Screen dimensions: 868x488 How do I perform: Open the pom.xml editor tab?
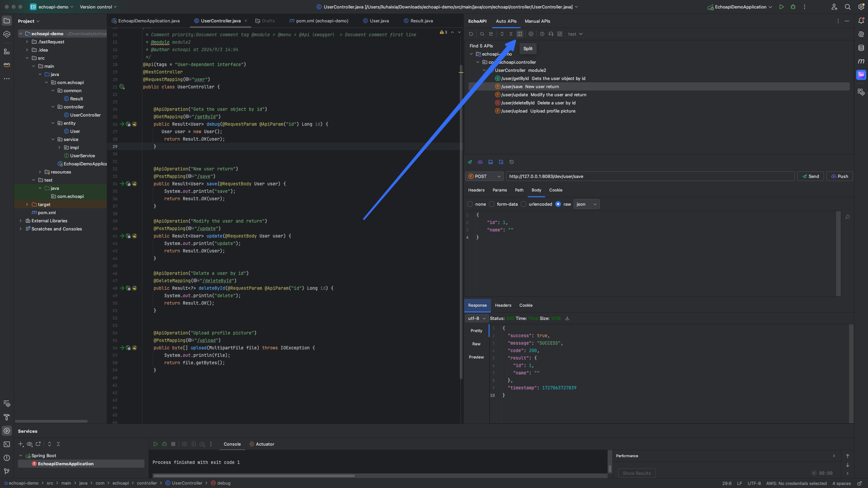pyautogui.click(x=319, y=21)
